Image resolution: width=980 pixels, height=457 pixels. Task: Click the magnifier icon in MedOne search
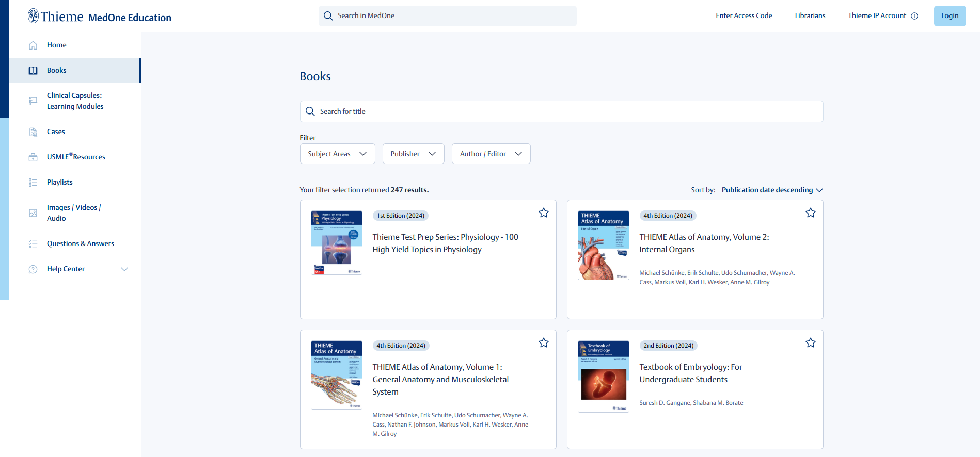pyautogui.click(x=328, y=16)
